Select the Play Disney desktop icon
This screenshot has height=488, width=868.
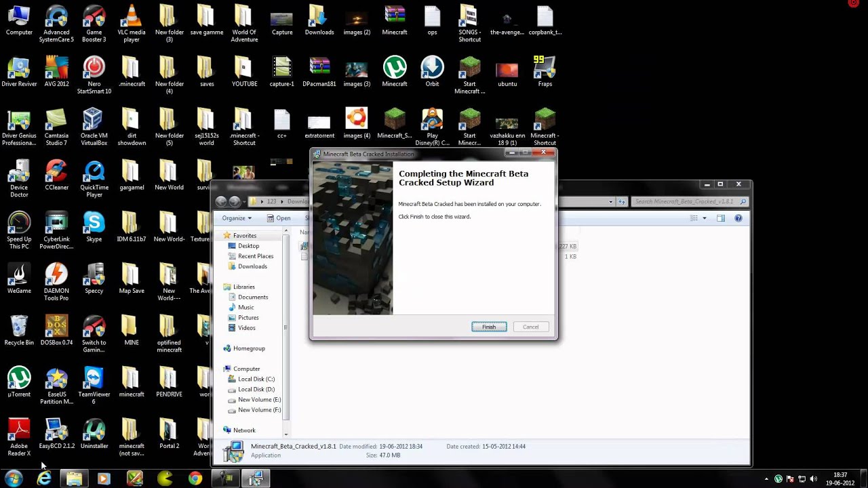point(432,127)
